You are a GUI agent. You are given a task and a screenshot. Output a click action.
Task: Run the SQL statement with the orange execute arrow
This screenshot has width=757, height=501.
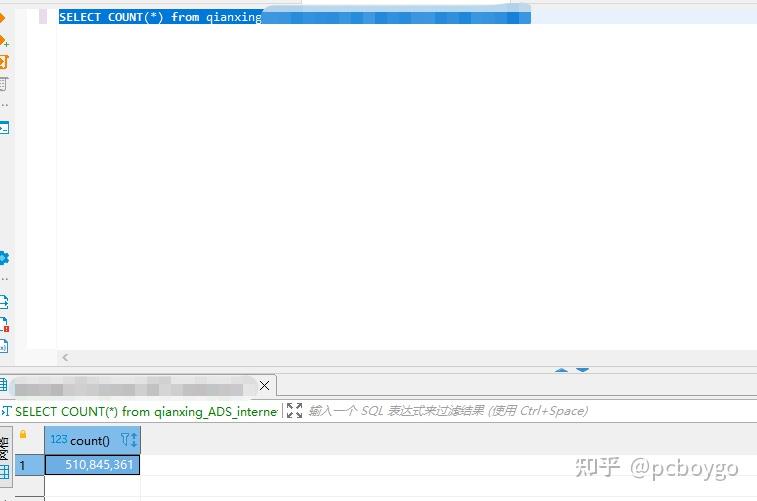(2, 18)
